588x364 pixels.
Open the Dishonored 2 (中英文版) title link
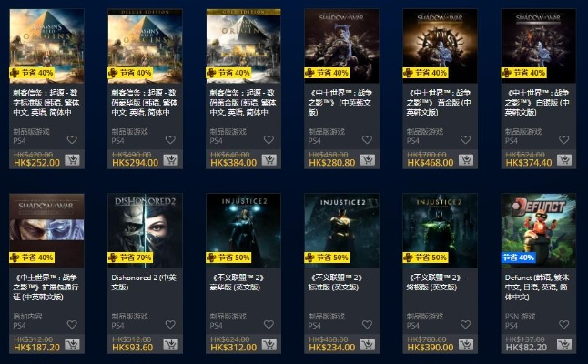click(x=144, y=282)
